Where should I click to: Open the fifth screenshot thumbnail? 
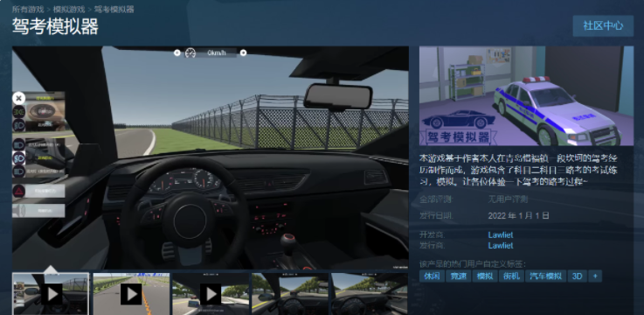[x=370, y=294]
